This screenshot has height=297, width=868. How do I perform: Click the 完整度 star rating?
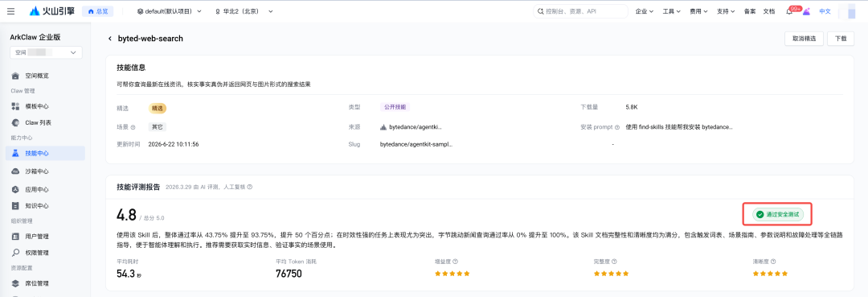[x=611, y=273]
